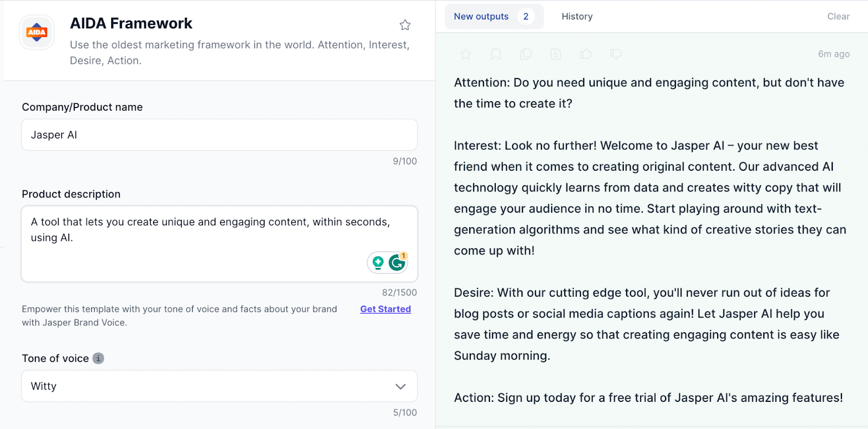Click the Tone of voice field with Witty
The width and height of the screenshot is (868, 429).
(x=219, y=386)
